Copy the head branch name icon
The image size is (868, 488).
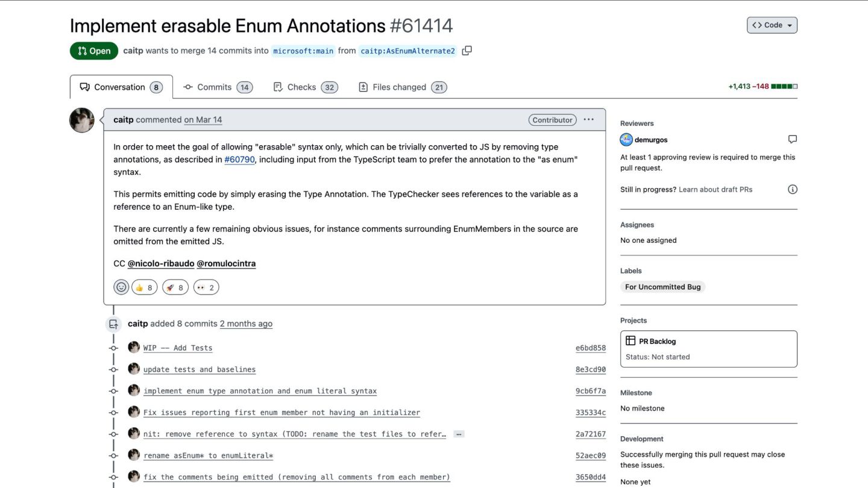[467, 51]
